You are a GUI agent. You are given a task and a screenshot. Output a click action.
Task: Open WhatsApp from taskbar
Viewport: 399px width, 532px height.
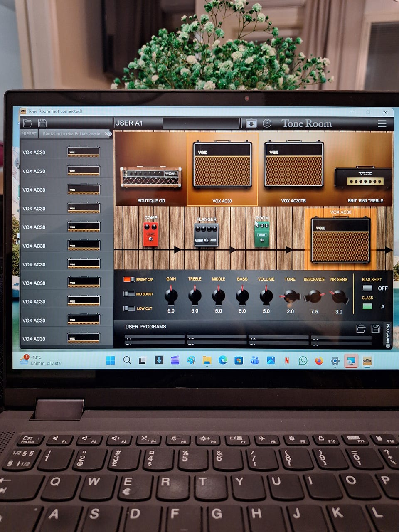[x=303, y=361]
